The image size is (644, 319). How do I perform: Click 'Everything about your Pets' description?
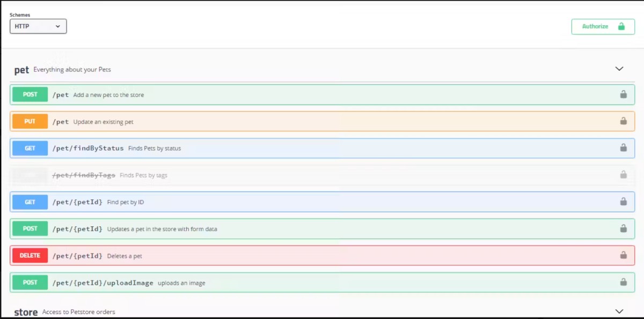click(x=72, y=70)
